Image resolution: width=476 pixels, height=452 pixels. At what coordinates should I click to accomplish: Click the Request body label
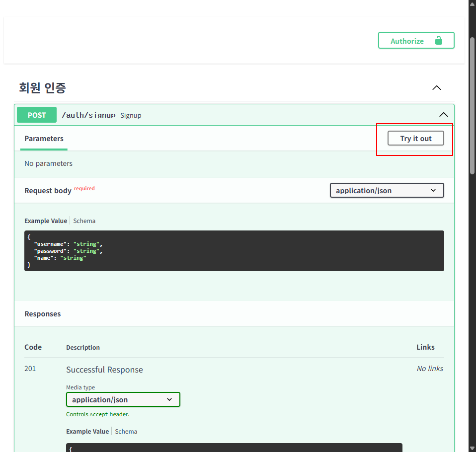[x=48, y=191]
